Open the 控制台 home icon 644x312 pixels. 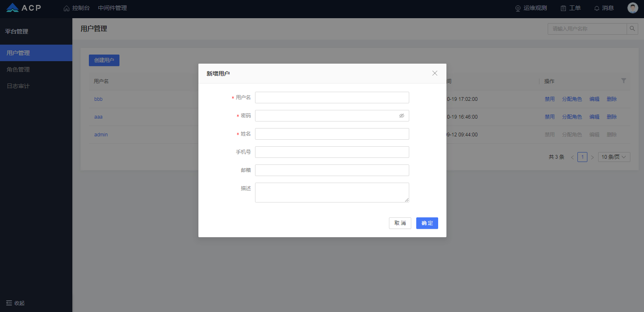tap(67, 8)
